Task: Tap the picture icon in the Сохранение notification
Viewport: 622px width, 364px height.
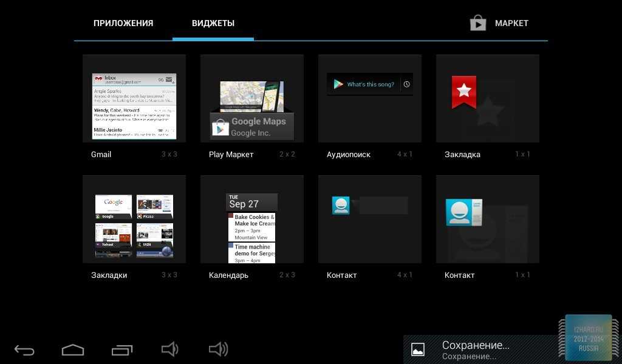Action: point(418,349)
